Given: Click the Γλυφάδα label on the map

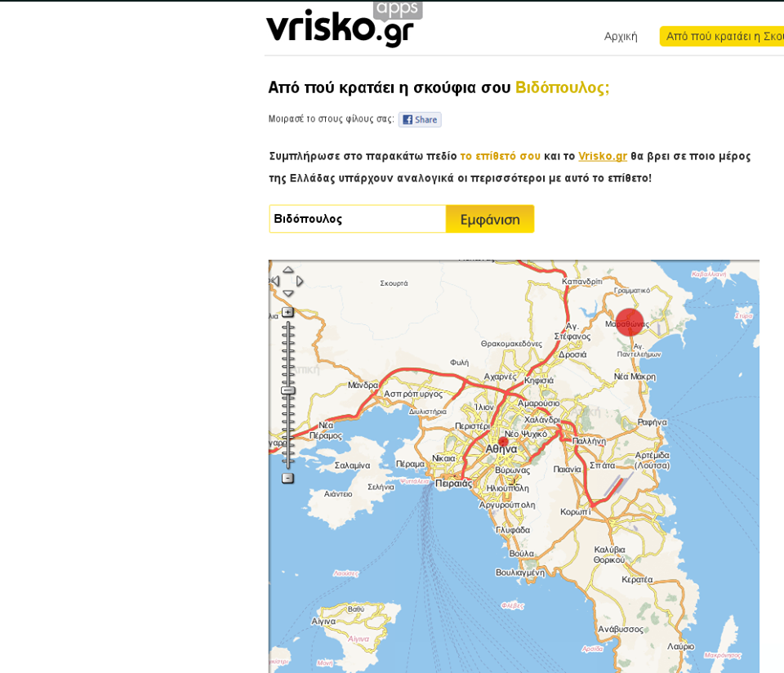Looking at the screenshot, I should tap(513, 530).
